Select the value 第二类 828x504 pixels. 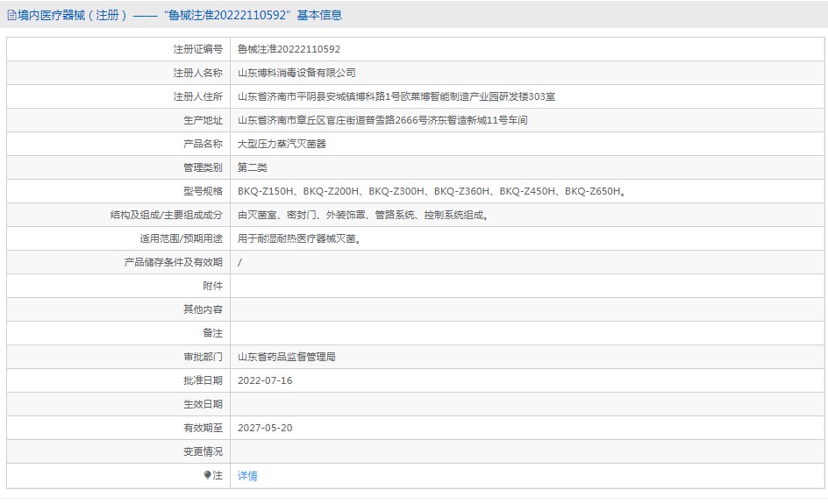(x=253, y=167)
